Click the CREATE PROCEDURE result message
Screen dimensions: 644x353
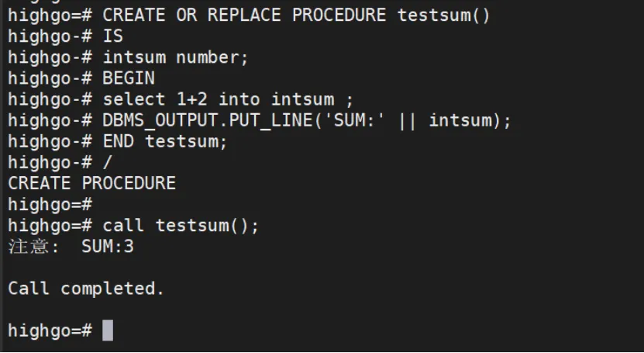(92, 183)
